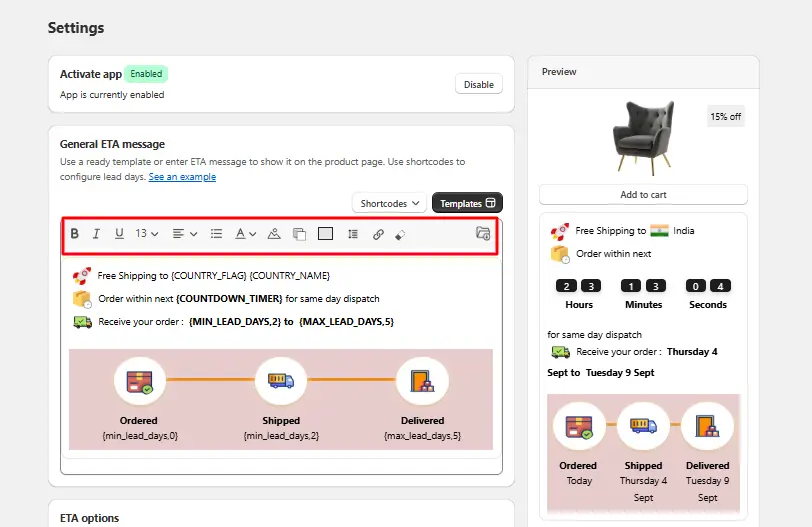Insert a hyperlink with link icon
This screenshot has width=812, height=527.
click(x=378, y=235)
